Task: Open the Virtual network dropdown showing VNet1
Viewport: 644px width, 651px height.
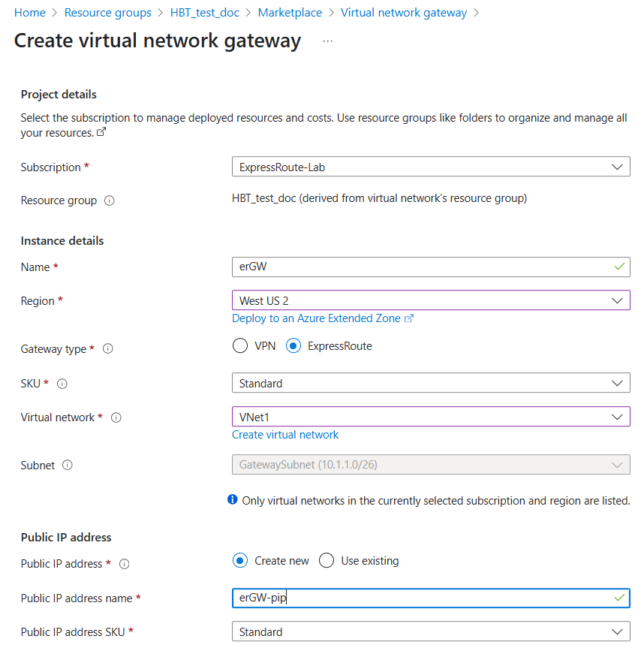Action: point(431,417)
